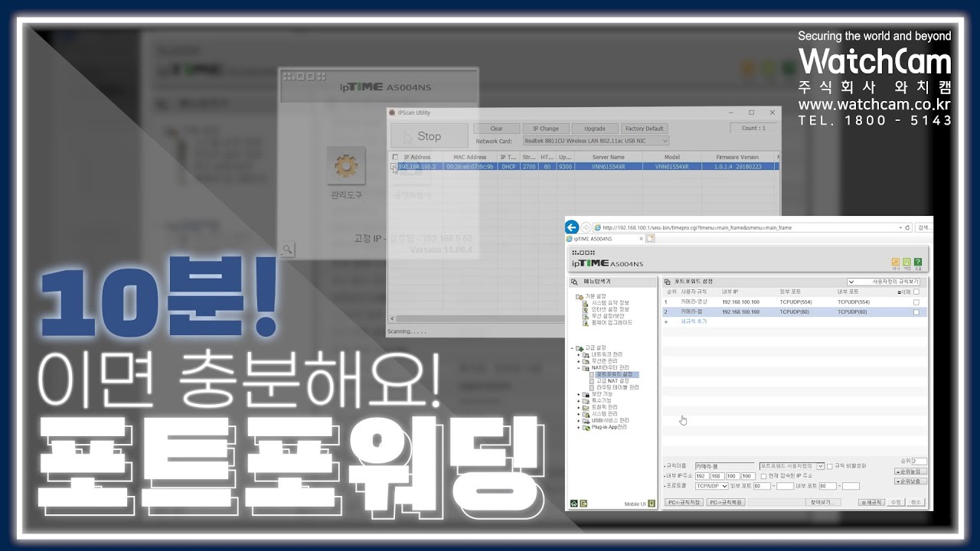
Task: Expand 시스템 관리 tree node
Action: click(578, 413)
